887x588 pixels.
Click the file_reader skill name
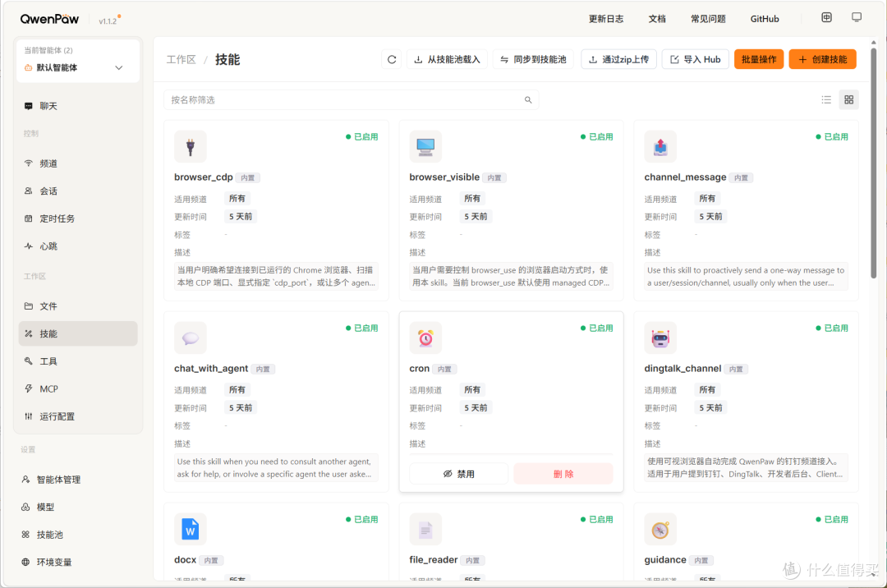click(x=434, y=559)
